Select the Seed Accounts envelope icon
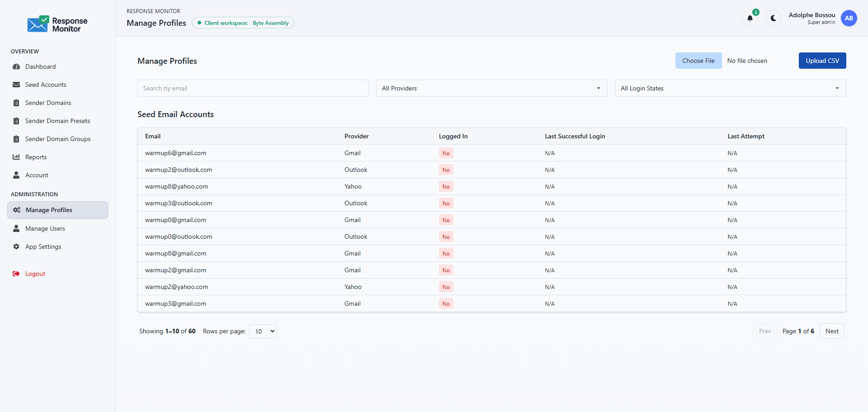 (x=16, y=85)
